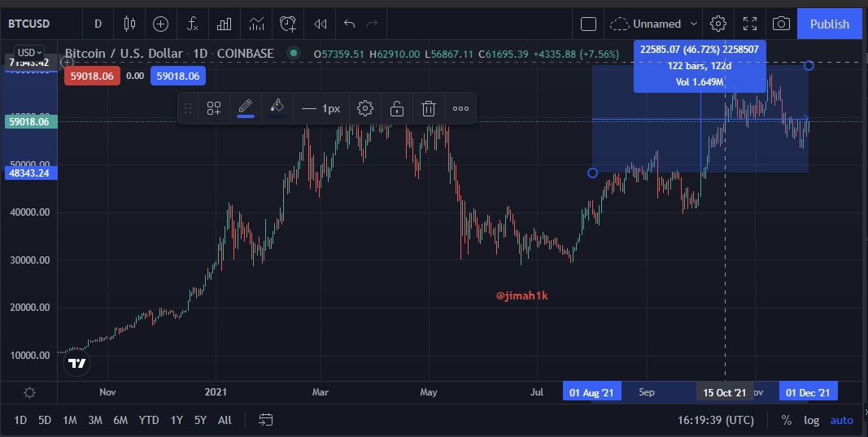Click the Publish button
Screen dimensions: 868x437
(x=829, y=24)
